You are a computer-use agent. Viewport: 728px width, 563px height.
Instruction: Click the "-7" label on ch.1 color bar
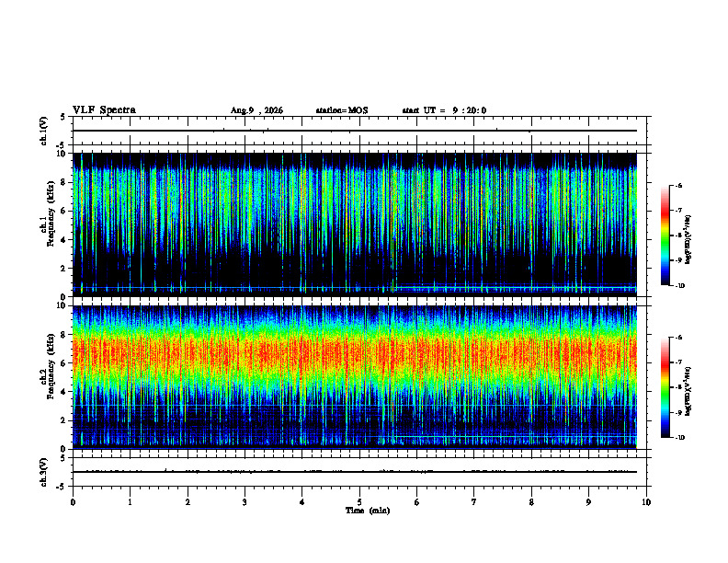click(x=678, y=211)
